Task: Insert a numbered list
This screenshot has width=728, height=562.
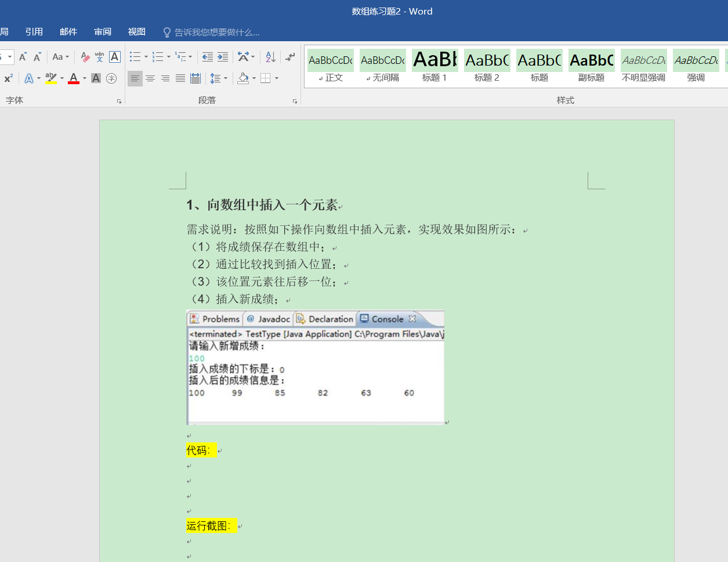Action: click(158, 57)
